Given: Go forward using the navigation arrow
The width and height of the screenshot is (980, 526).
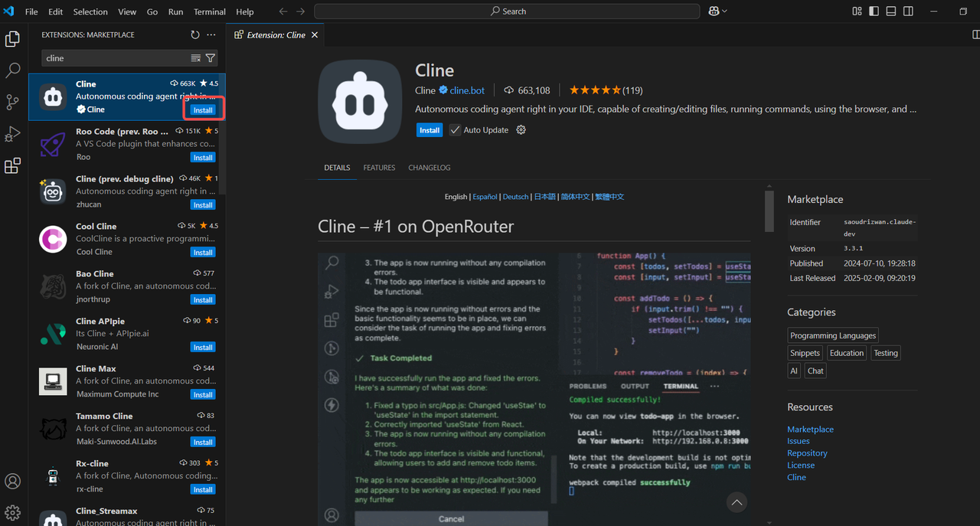Looking at the screenshot, I should [x=300, y=11].
